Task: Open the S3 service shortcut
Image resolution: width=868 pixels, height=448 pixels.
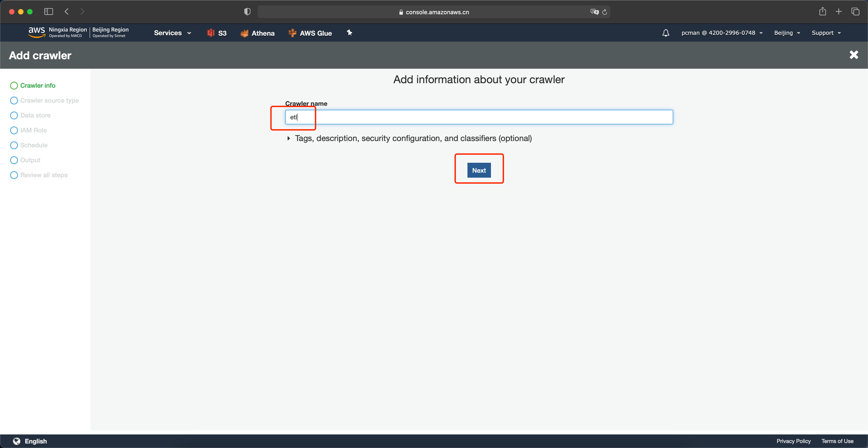Action: 217,33
